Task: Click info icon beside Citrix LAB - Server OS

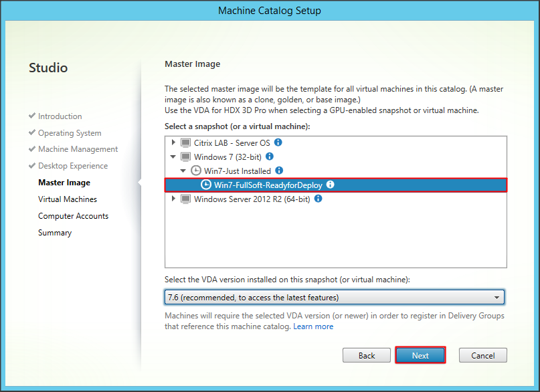Action: pos(278,142)
